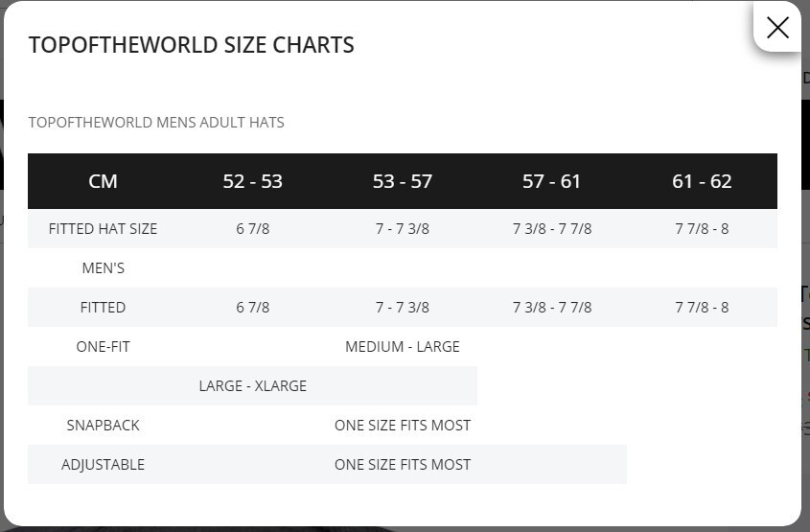Click the FITTED HAT SIZE row label
Screen dimensions: 810x532
[x=103, y=229]
